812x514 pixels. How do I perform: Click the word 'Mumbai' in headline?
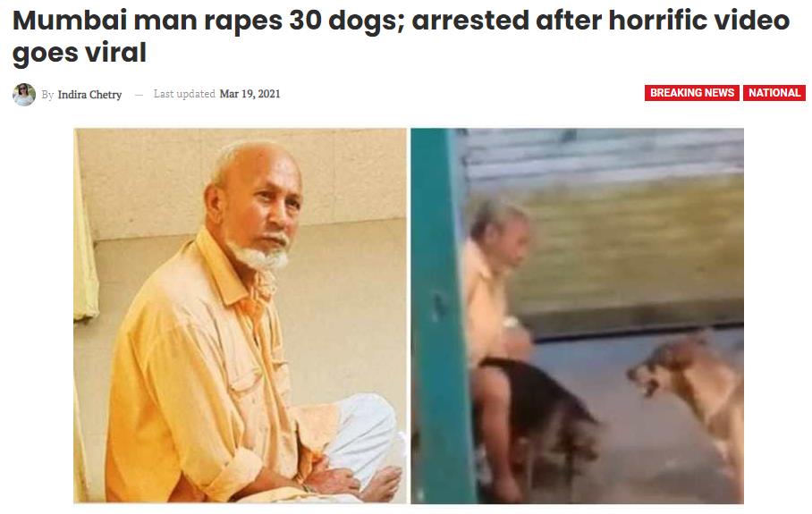tap(69, 21)
